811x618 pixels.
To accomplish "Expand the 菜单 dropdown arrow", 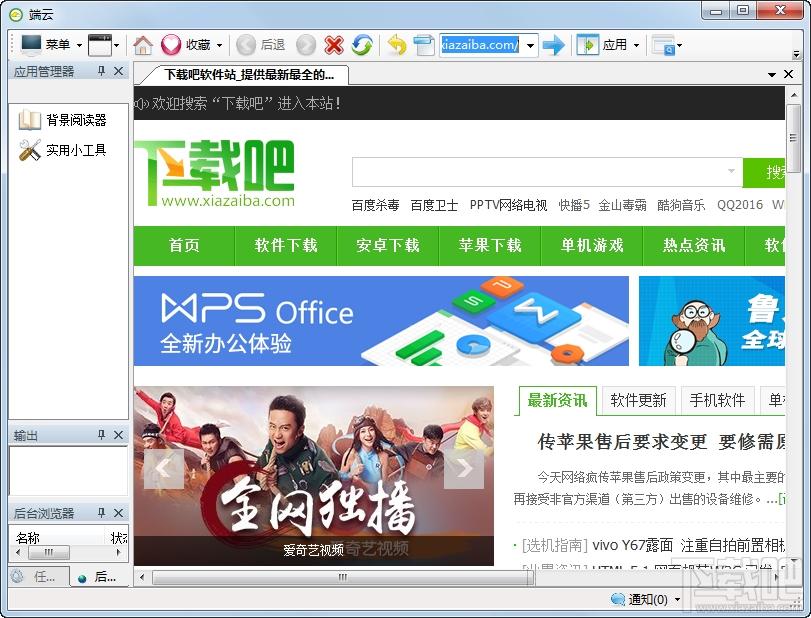I will (x=79, y=46).
